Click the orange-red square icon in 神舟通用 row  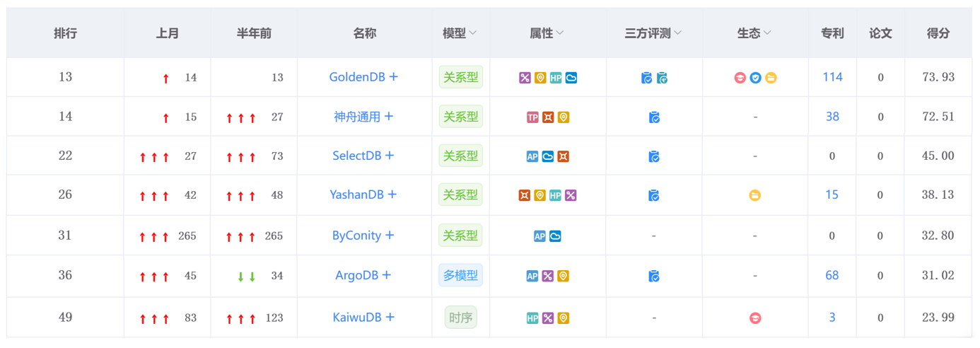click(548, 117)
